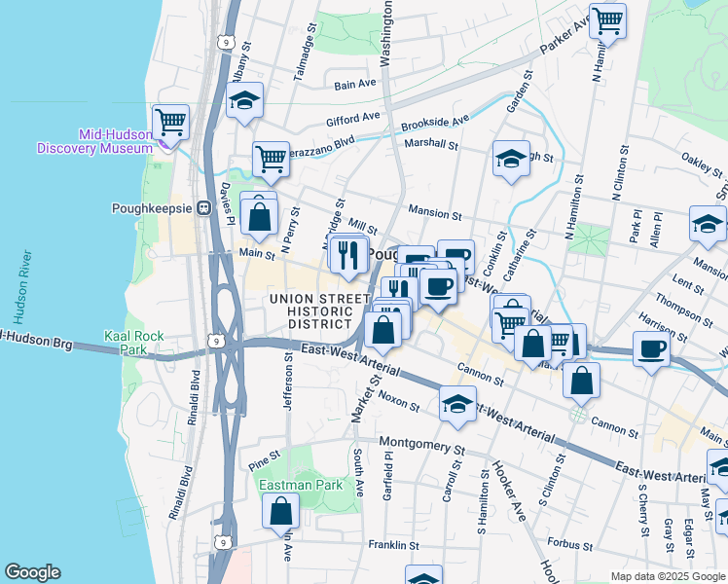The height and width of the screenshot is (584, 728).
Task: Click the Poughkeepsie train station icon
Action: pos(203,208)
